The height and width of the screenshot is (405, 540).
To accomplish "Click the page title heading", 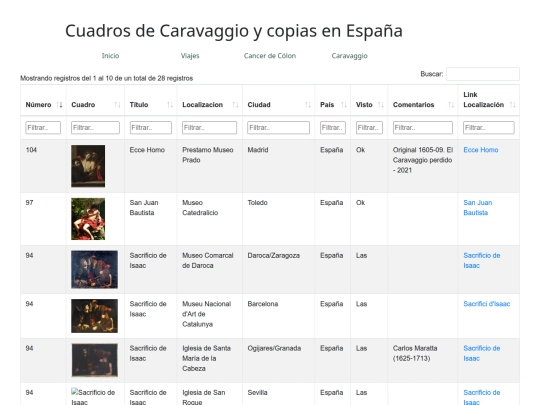I will [x=234, y=31].
